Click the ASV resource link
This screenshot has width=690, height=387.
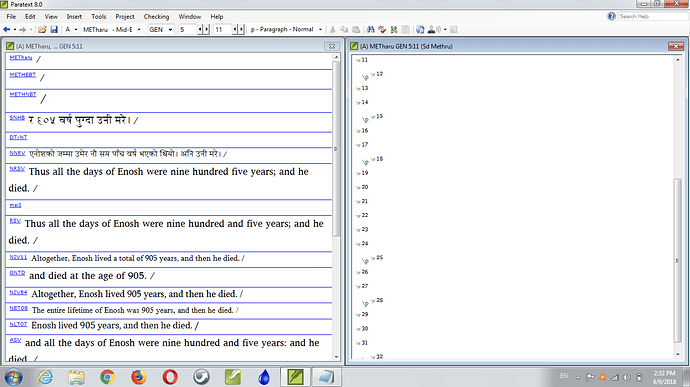[15, 340]
